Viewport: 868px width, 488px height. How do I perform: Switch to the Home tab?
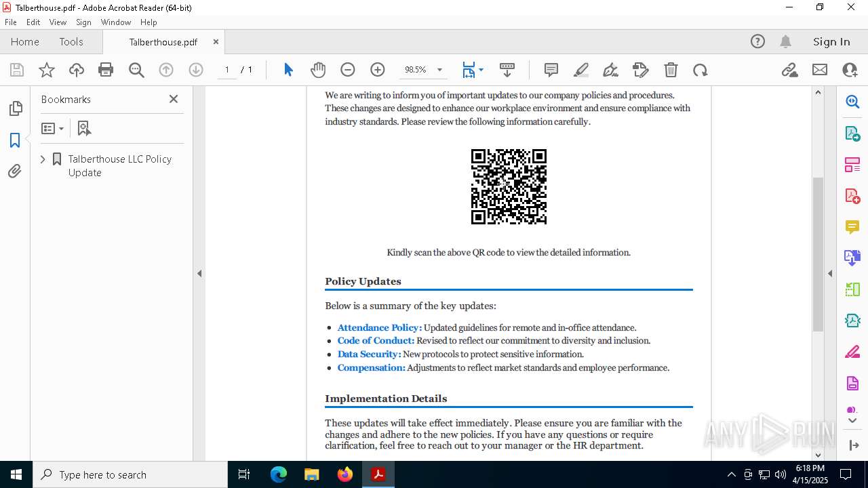coord(25,41)
